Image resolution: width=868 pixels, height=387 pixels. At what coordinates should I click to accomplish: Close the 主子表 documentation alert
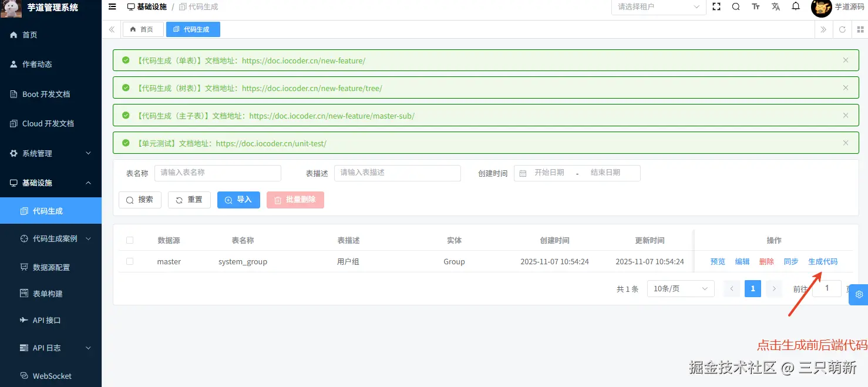(x=846, y=115)
